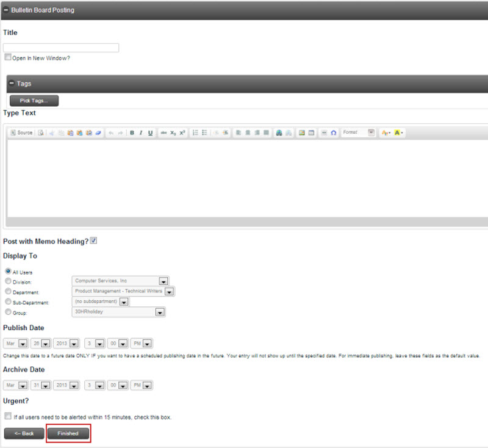Collapse the Bulletin Board Posting section
The width and height of the screenshot is (488, 448).
[x=5, y=10]
